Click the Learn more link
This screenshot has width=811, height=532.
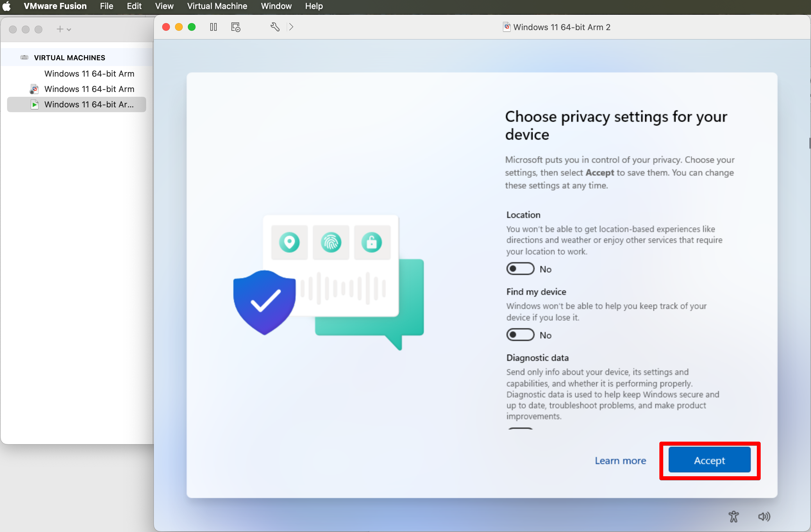point(620,461)
